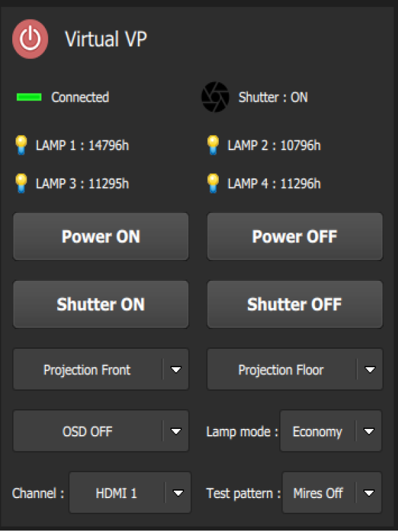Click the Shutter : ON status text

click(273, 98)
